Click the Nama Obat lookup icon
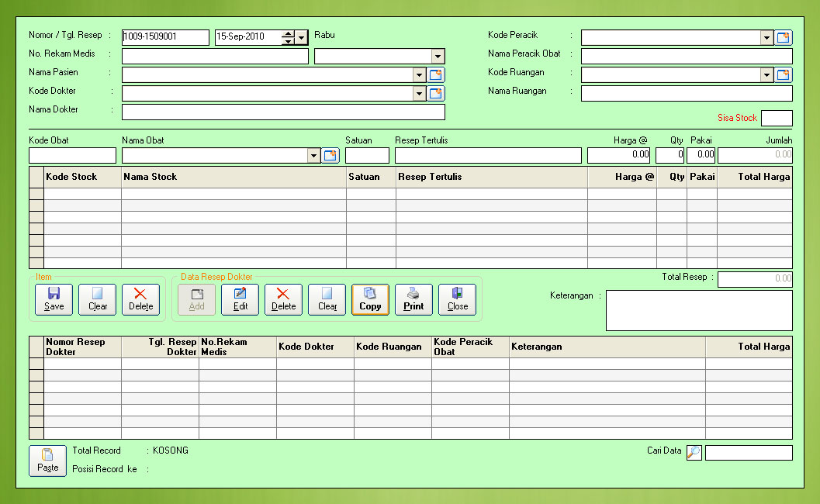 click(330, 156)
